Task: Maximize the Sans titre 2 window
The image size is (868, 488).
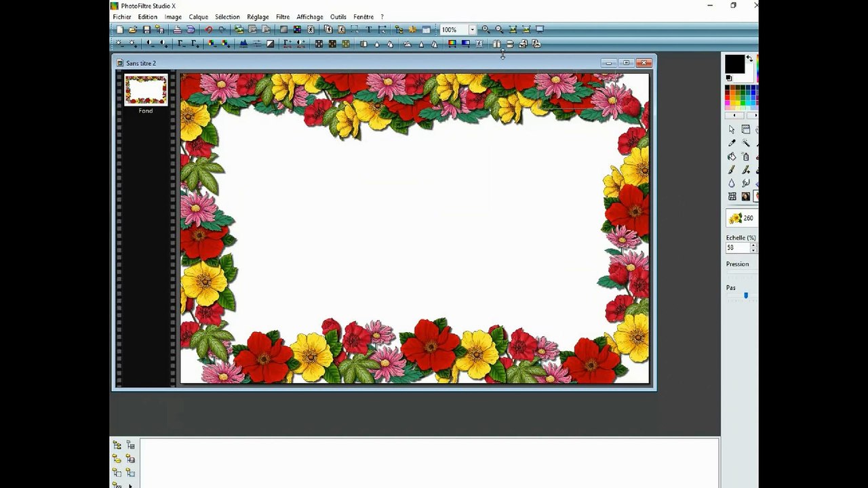Action: [x=626, y=63]
